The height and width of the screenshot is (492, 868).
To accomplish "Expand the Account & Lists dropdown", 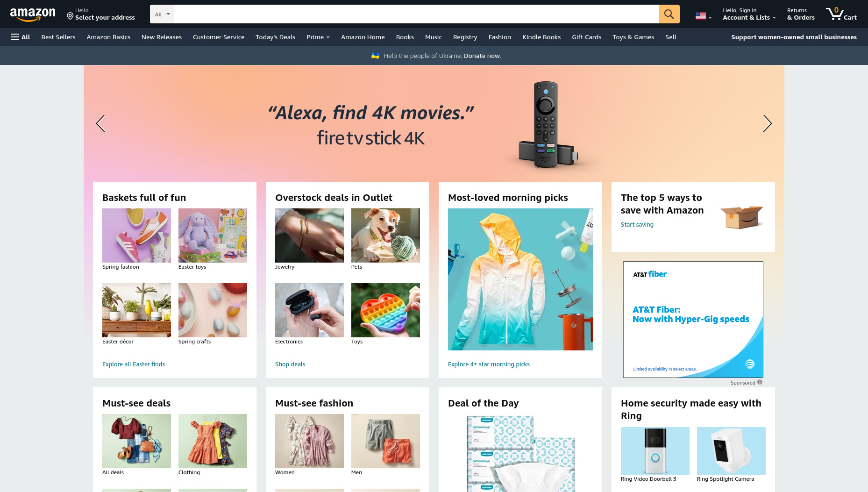I will tap(749, 14).
